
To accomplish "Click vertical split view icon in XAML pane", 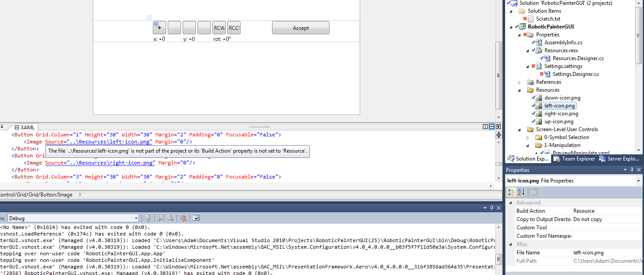I will 485,127.
